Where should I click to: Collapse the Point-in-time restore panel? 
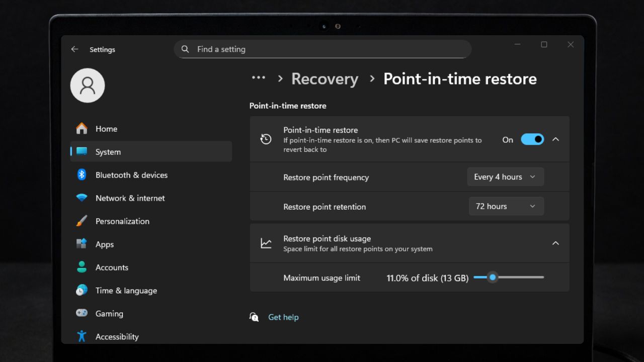[555, 139]
